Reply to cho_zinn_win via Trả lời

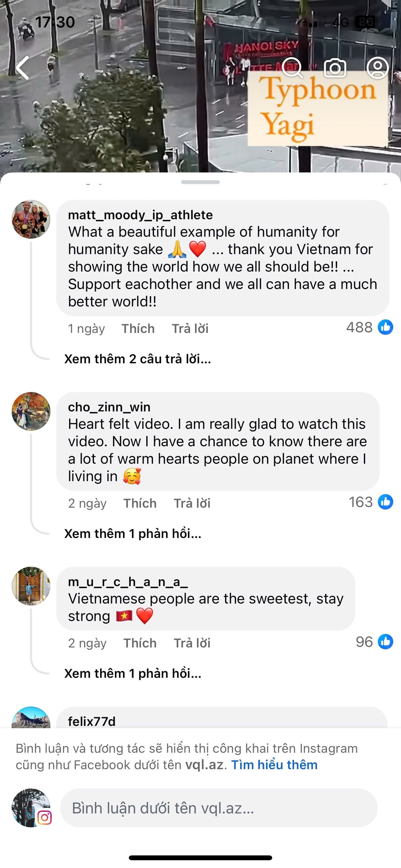[x=192, y=503]
